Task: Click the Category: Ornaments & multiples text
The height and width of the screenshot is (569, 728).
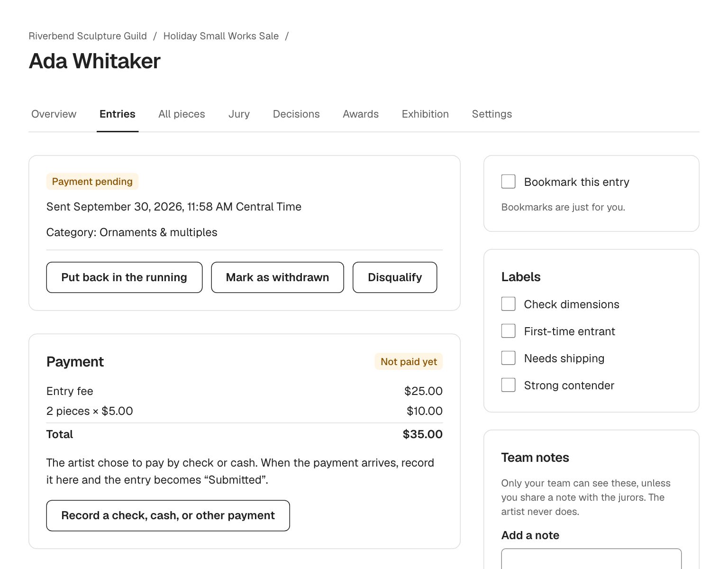Action: tap(132, 232)
